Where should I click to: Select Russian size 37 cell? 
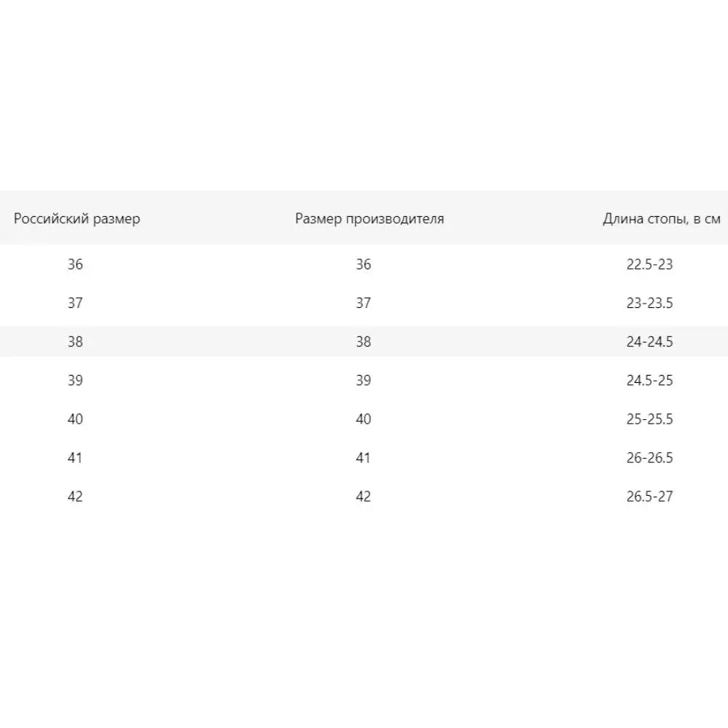point(76,303)
